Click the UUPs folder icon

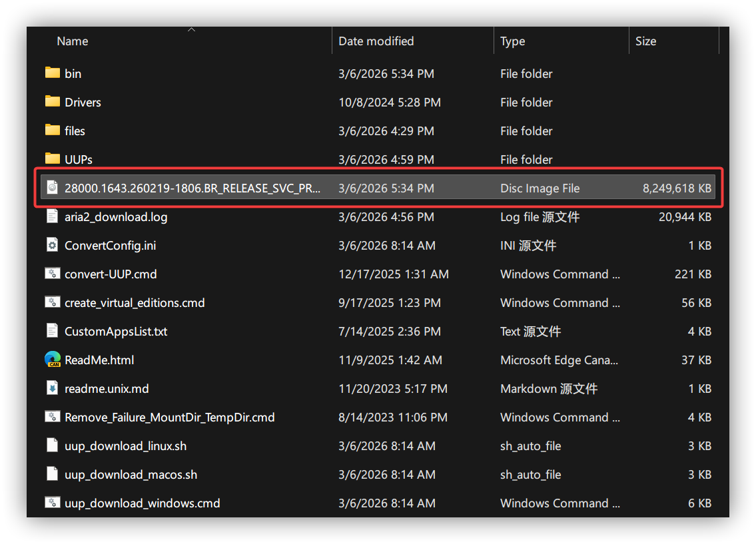click(x=53, y=159)
